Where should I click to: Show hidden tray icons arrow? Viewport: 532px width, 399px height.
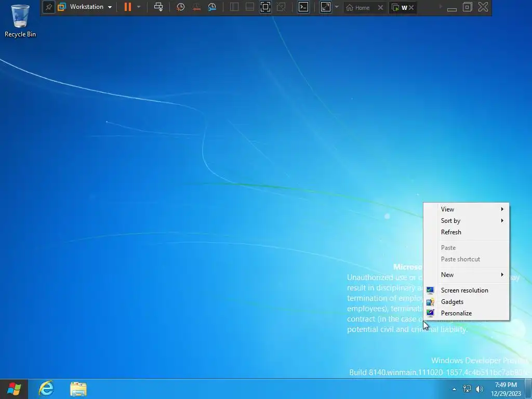coord(454,389)
